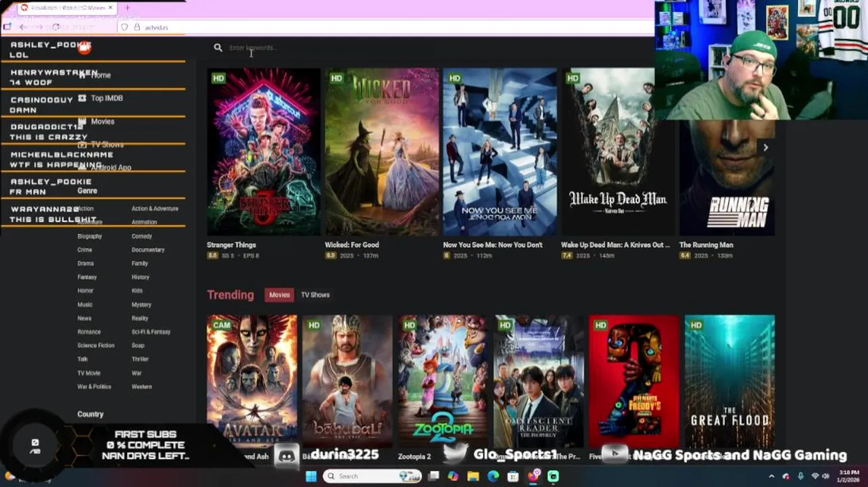This screenshot has width=868, height=487.
Task: Click the Family genre link
Action: click(140, 264)
